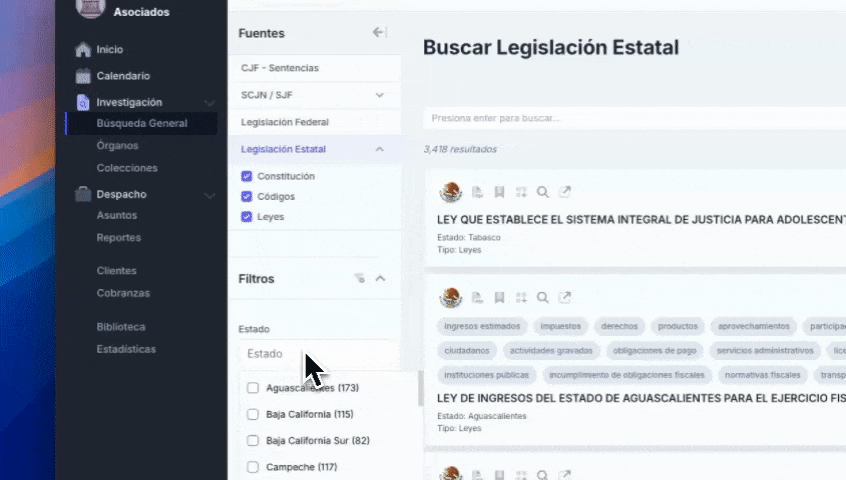
Task: Open Inicio via the house icon
Action: coord(83,50)
